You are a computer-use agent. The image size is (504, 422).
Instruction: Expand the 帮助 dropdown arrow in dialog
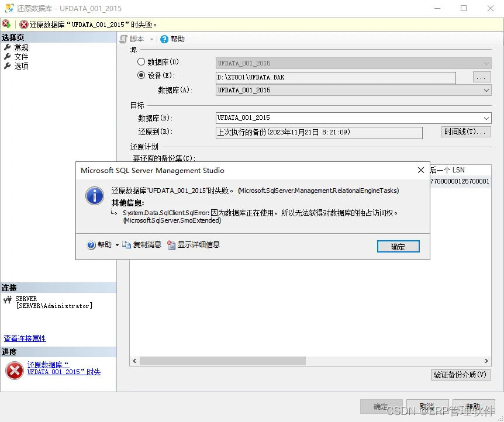point(117,245)
